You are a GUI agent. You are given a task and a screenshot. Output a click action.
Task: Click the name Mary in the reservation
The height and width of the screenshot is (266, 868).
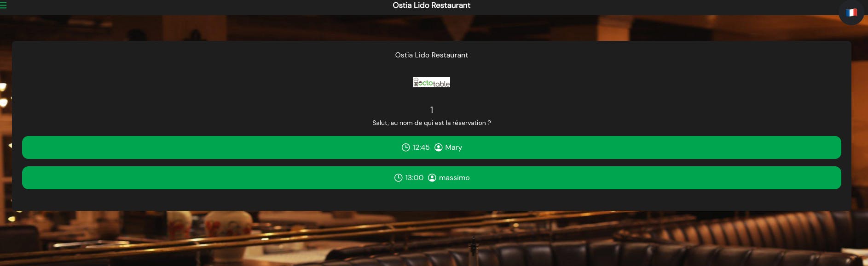453,147
